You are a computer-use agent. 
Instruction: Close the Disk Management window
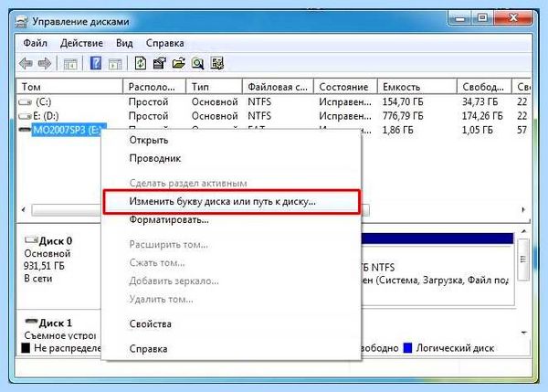(x=513, y=18)
